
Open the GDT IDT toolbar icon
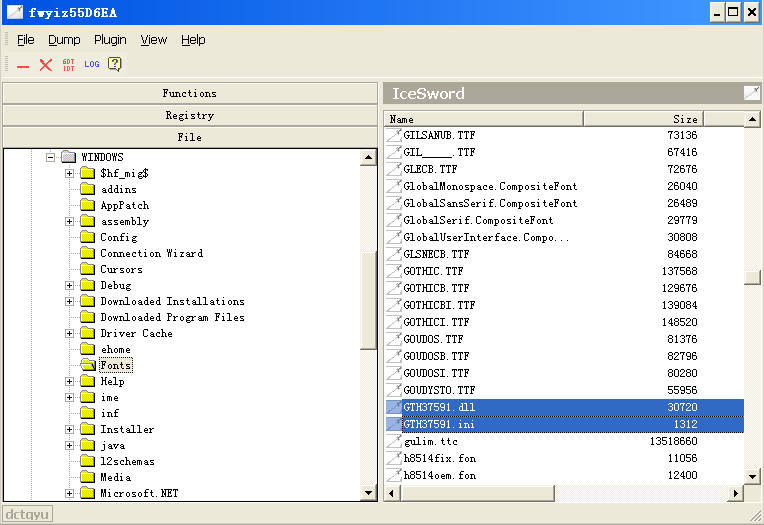click(68, 65)
